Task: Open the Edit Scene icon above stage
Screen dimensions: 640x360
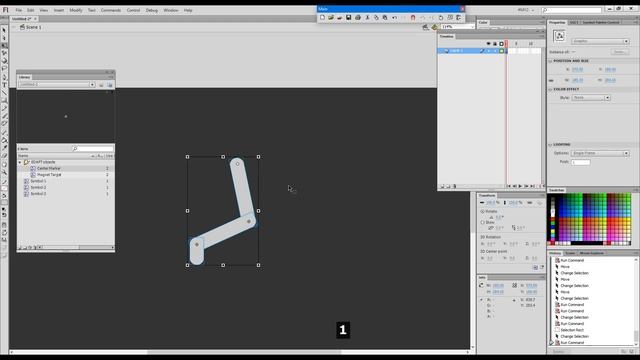Action: click(x=425, y=27)
